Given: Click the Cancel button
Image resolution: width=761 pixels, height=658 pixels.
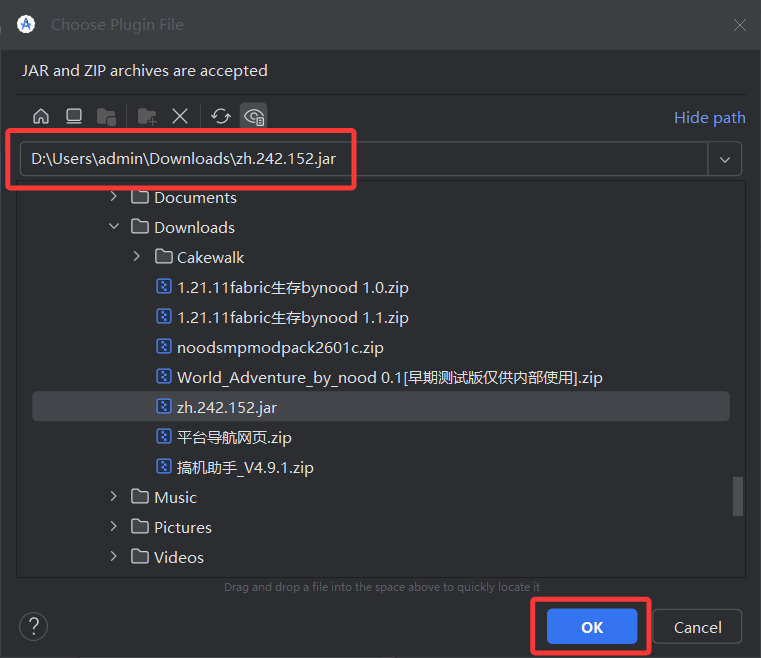Looking at the screenshot, I should point(697,627).
